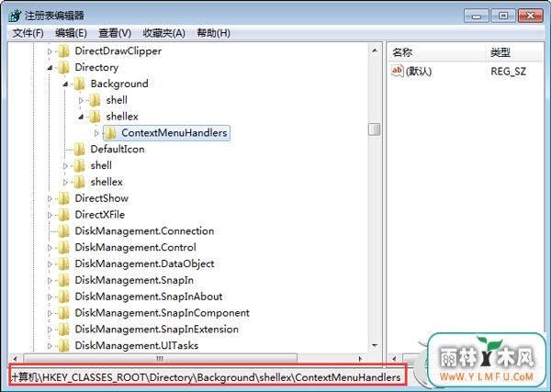The height and width of the screenshot is (392, 551).
Task: Select the DirectXFile key label
Action: (x=100, y=215)
